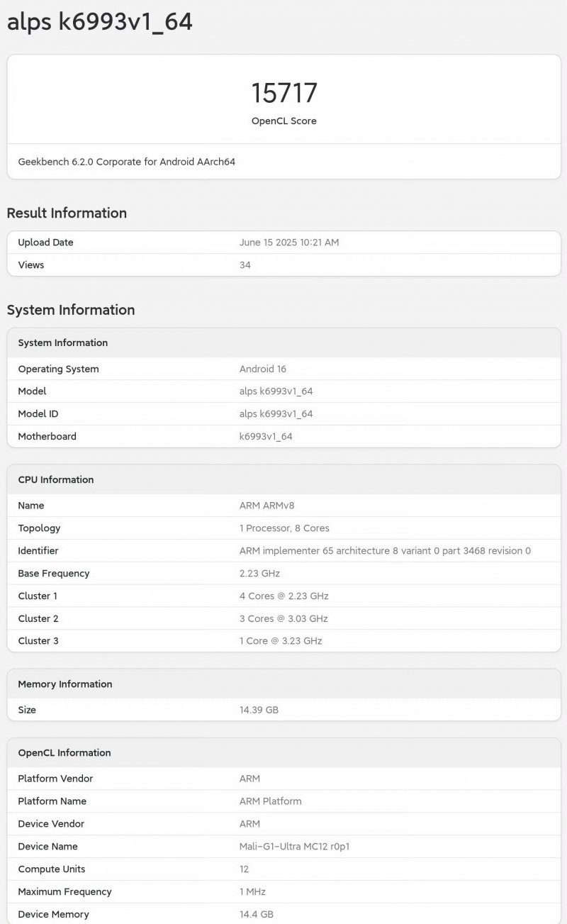567x924 pixels.
Task: Select the Compute Units value 12
Action: point(243,869)
